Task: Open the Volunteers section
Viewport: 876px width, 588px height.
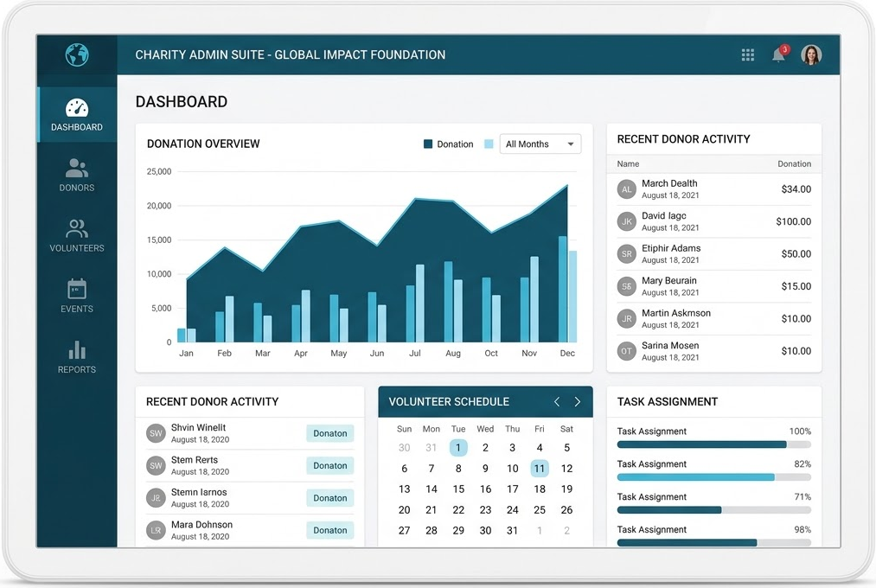Action: coord(77,236)
